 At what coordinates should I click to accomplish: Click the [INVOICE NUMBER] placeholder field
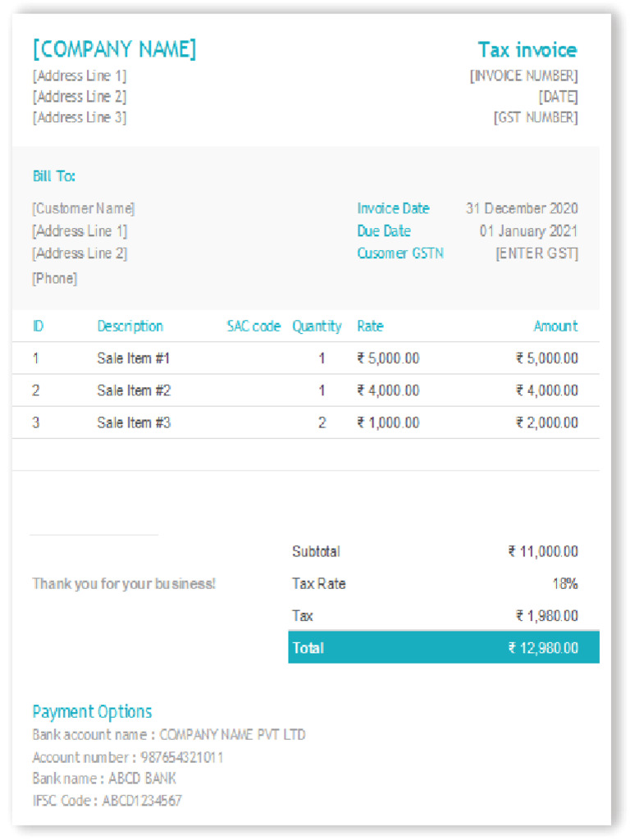pyautogui.click(x=523, y=76)
